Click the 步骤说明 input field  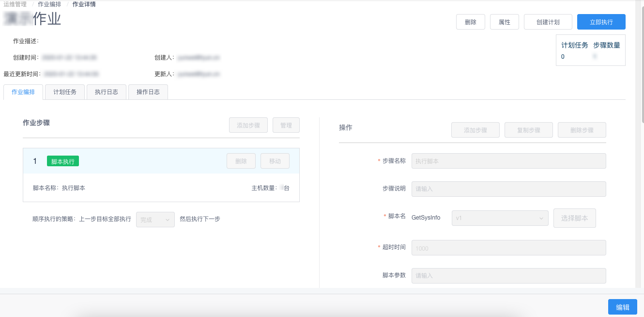click(x=508, y=189)
